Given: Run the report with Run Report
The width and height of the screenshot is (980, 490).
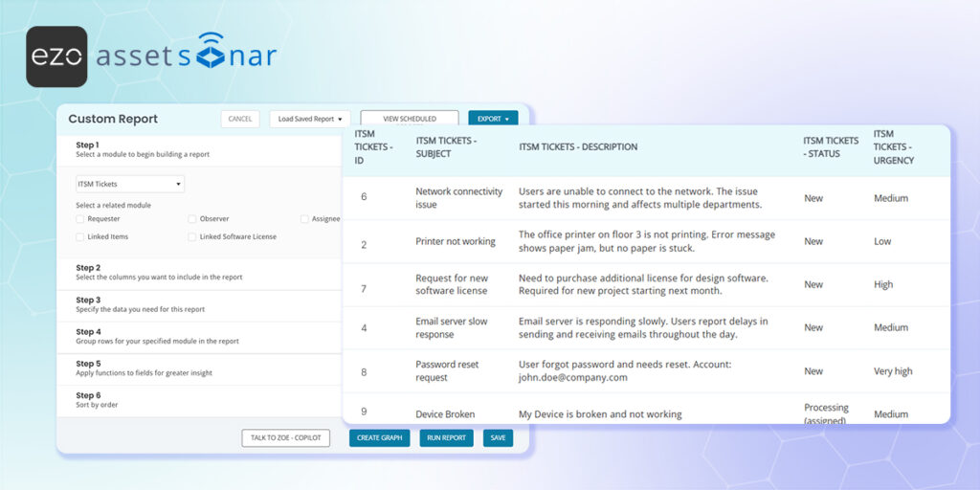Looking at the screenshot, I should point(446,438).
